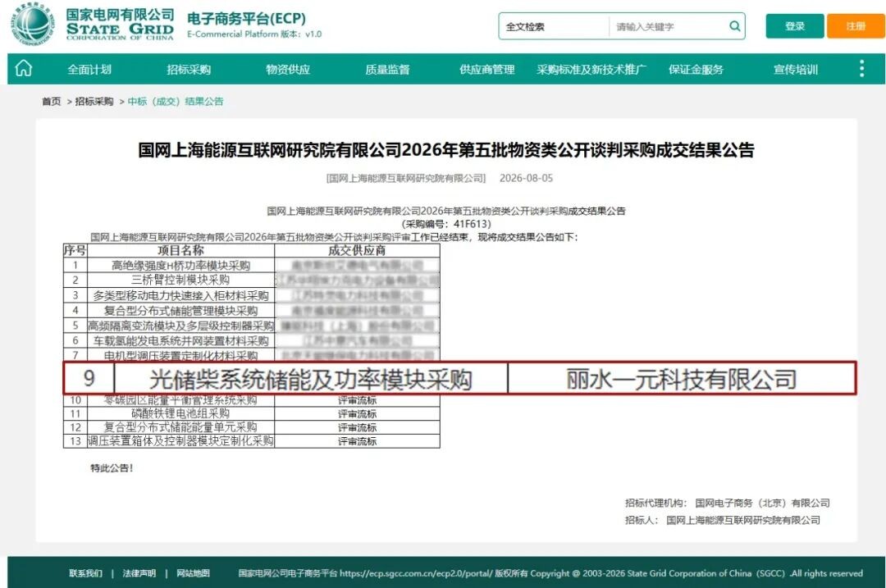Click 招标采购 in the breadcrumb
Viewport: 886px width, 588px height.
[x=94, y=101]
